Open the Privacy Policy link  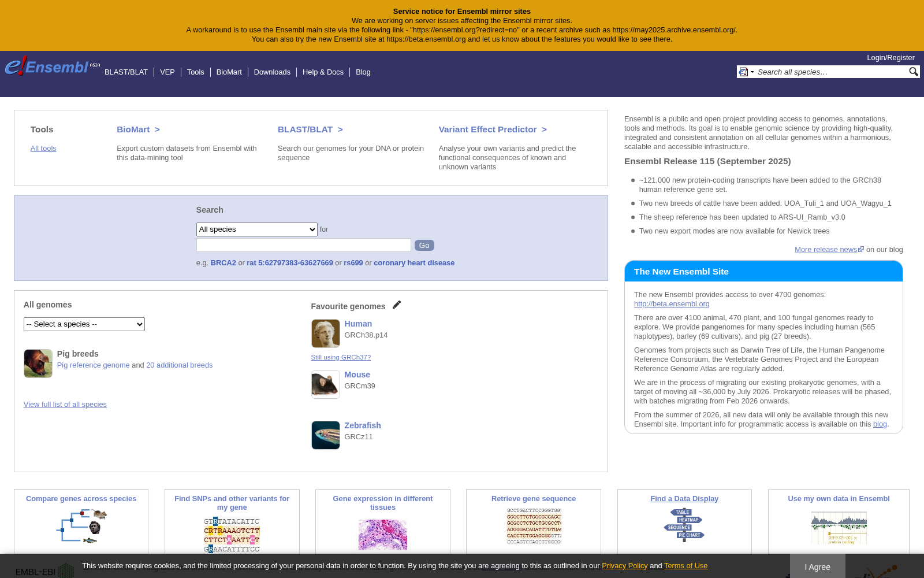click(x=624, y=566)
